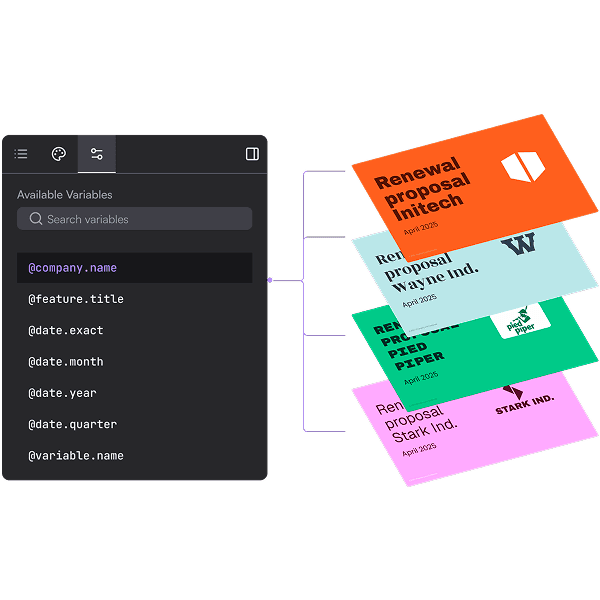Image resolution: width=600 pixels, height=600 pixels.
Task: Open the orange Initech renewal proposal slide
Action: pos(474,188)
